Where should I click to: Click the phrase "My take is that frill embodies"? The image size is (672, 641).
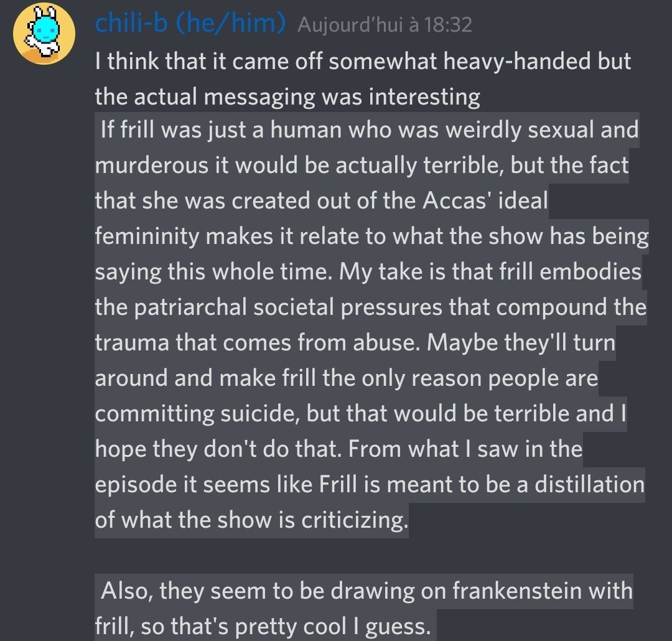coord(490,271)
